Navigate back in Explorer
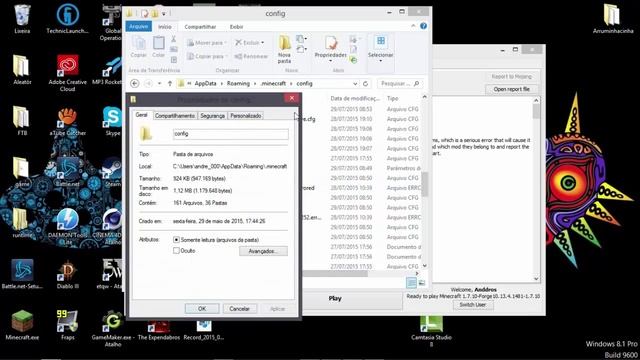 (134, 83)
